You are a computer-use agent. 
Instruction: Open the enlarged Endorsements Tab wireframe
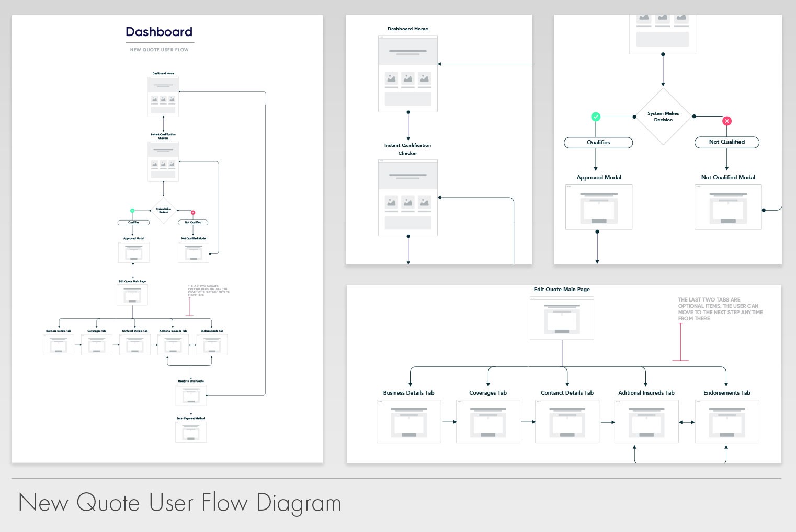pos(727,422)
